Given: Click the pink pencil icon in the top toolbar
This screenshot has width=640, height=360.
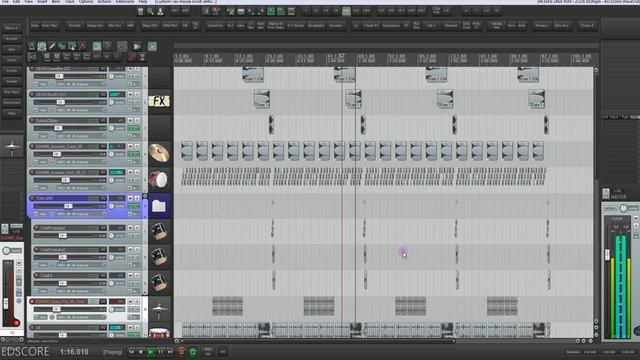Looking at the screenshot, I should [216, 11].
